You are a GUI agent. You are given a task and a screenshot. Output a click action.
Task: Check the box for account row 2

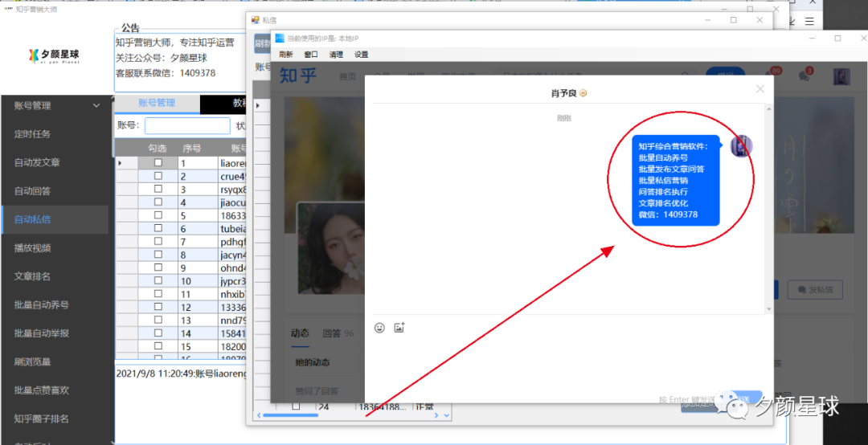pos(158,176)
